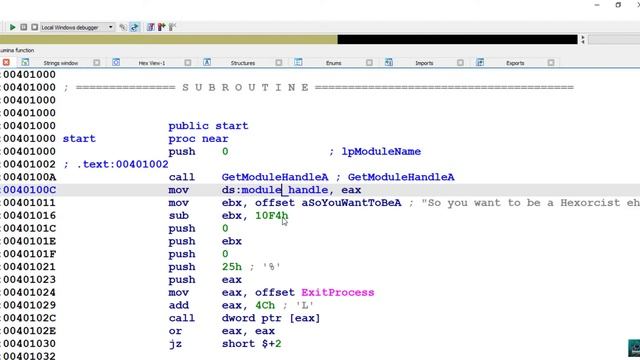
Task: Open the Structures tab
Action: pyautogui.click(x=242, y=63)
